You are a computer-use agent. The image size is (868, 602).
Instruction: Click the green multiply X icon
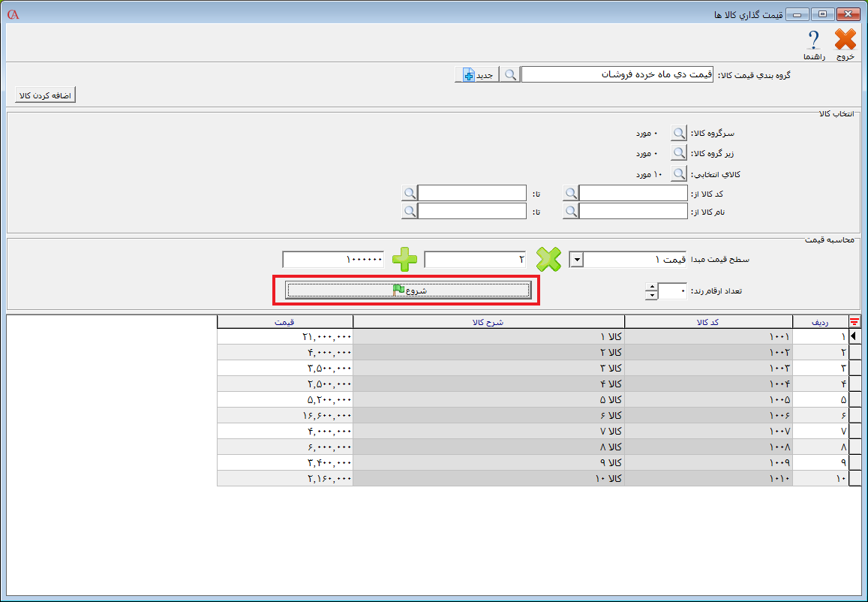[548, 260]
